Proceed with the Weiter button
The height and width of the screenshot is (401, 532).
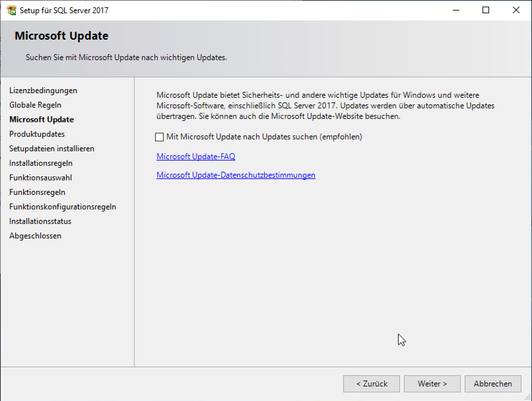[432, 384]
